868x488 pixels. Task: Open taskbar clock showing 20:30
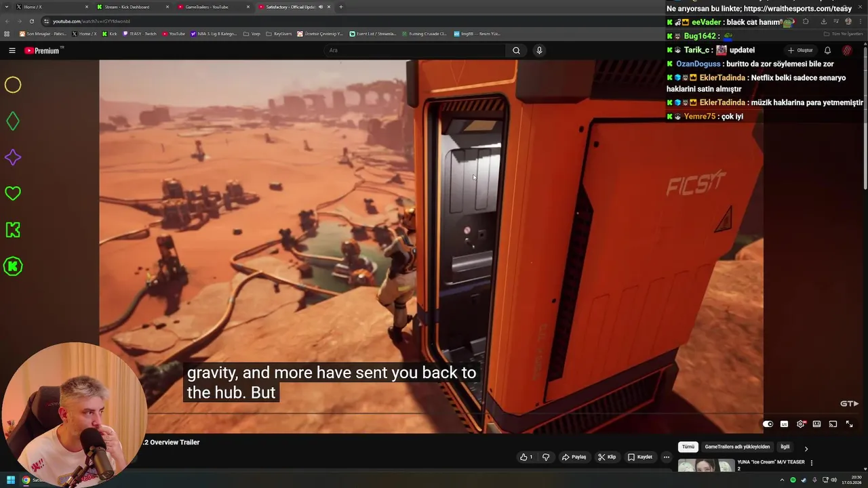tap(851, 480)
